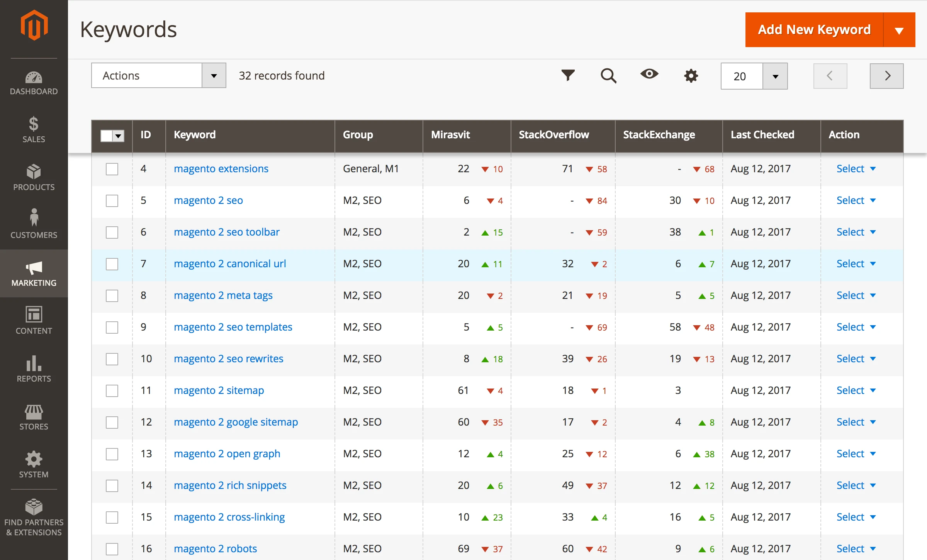
Task: Click the per-page value field showing 20
Action: (742, 76)
